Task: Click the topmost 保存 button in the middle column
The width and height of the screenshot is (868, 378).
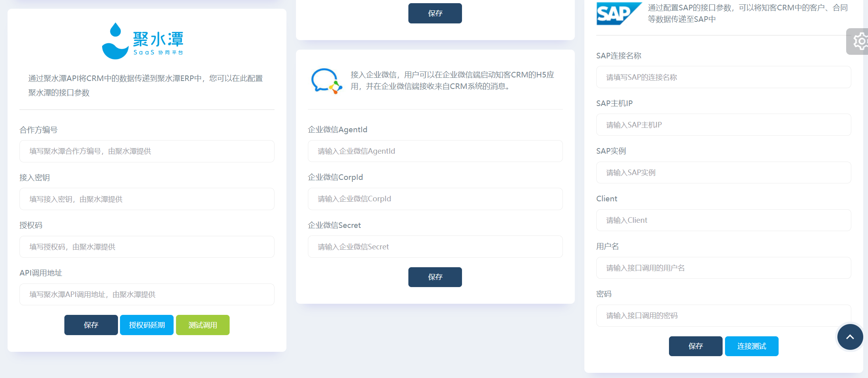Action: pos(435,13)
